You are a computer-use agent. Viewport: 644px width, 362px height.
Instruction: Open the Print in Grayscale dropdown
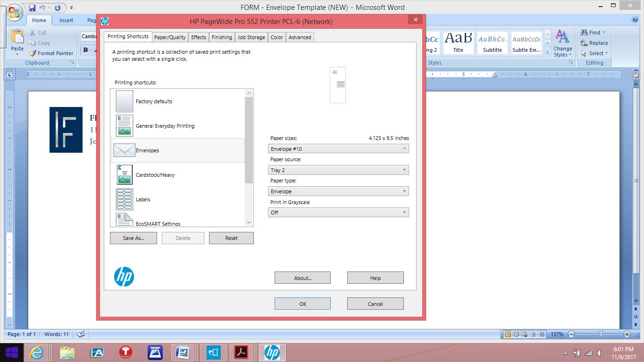click(338, 213)
